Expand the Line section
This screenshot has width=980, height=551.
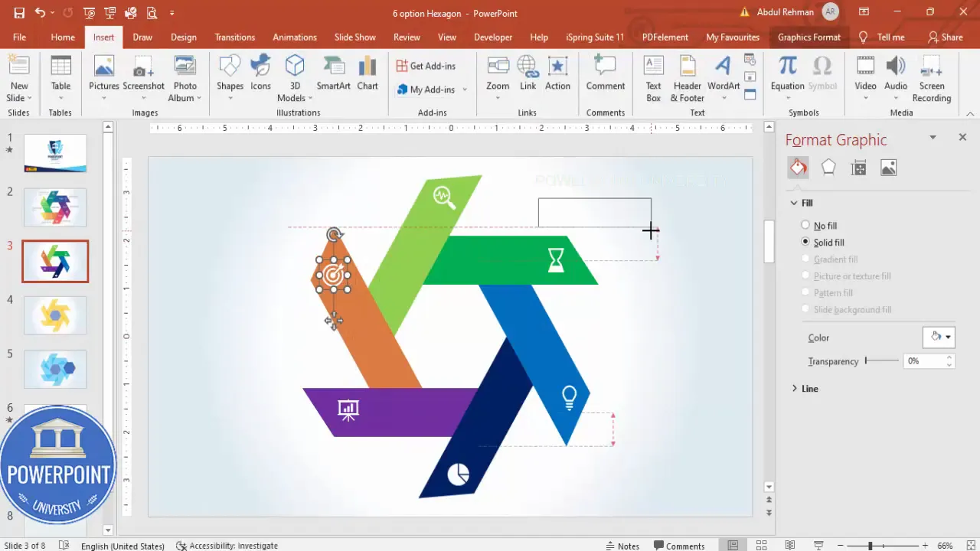pyautogui.click(x=794, y=389)
